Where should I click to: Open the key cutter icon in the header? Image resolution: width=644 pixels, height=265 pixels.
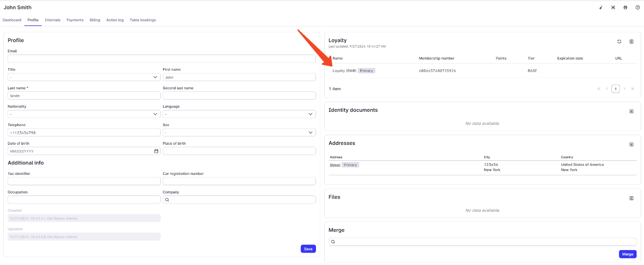(601, 7)
